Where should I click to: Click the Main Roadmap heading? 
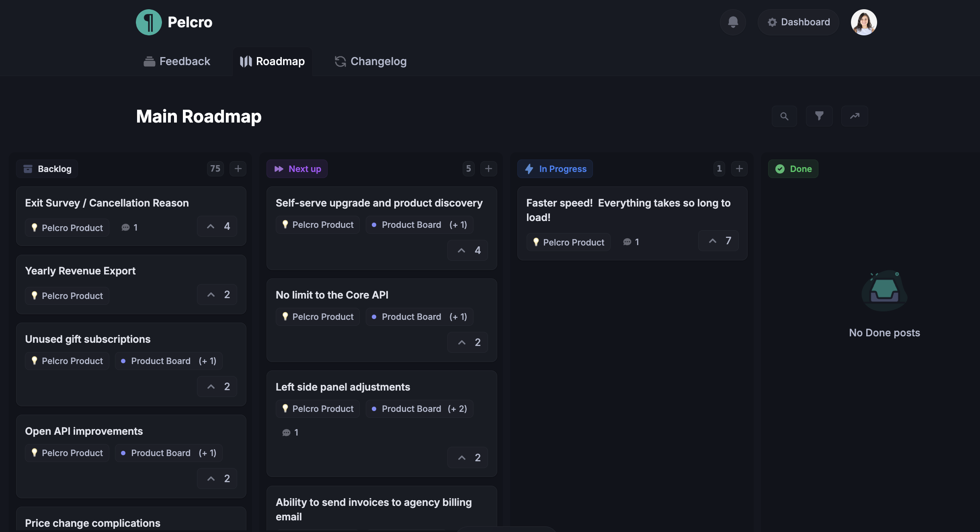click(199, 116)
